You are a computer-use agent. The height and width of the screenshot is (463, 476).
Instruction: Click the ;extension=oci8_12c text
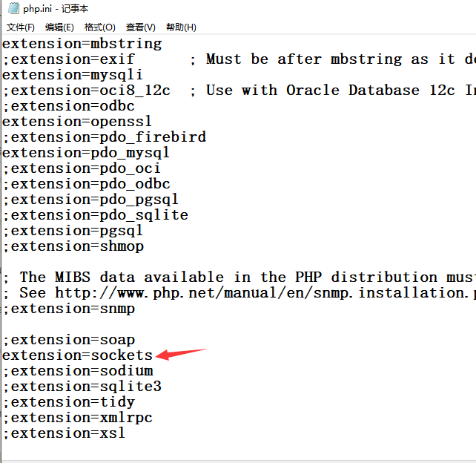(87, 91)
